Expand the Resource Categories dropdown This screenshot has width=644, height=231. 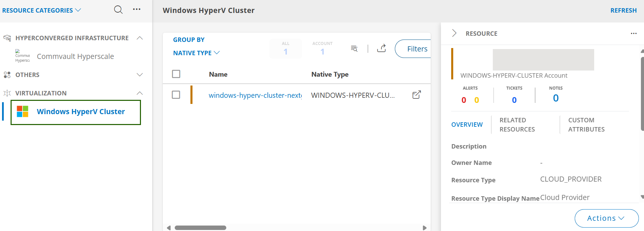tap(41, 10)
